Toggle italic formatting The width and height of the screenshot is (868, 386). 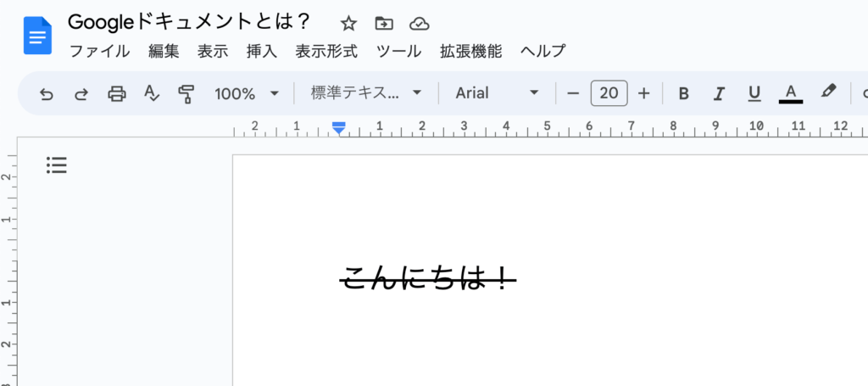(x=720, y=93)
